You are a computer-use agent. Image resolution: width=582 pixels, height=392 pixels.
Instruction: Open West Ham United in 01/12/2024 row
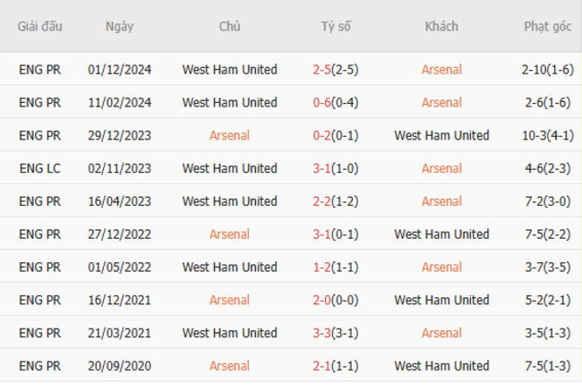pos(229,70)
